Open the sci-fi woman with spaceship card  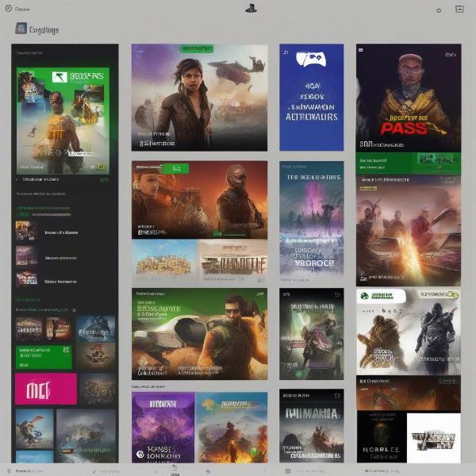[x=199, y=98]
